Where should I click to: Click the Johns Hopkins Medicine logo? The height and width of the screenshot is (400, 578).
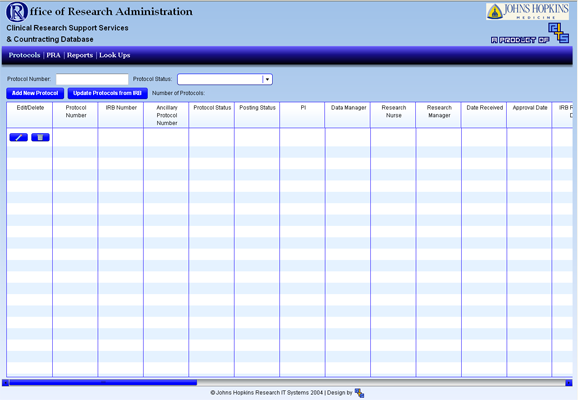click(527, 11)
